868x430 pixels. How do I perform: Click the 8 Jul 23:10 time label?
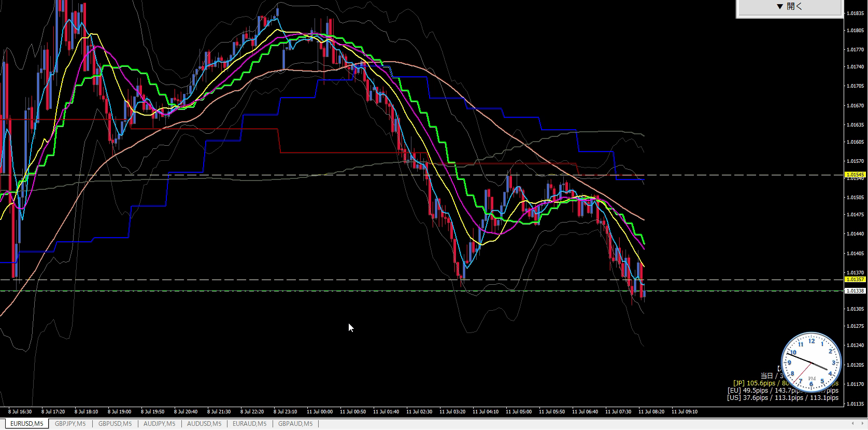click(x=285, y=412)
